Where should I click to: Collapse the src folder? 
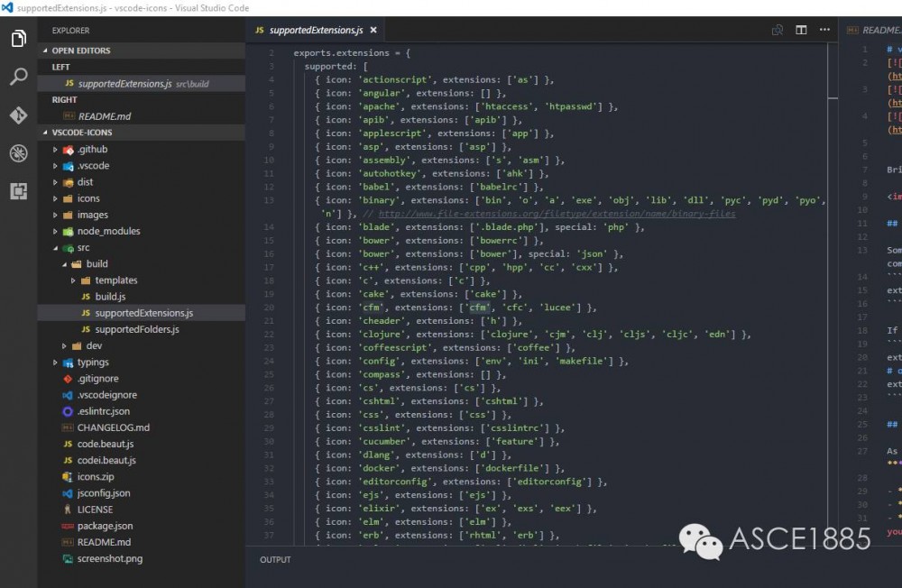57,247
